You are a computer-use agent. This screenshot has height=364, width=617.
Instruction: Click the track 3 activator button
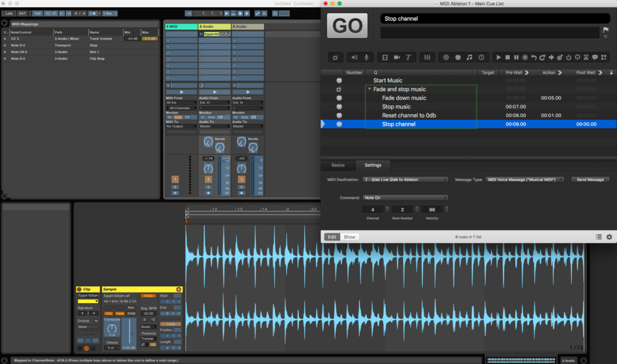(241, 180)
